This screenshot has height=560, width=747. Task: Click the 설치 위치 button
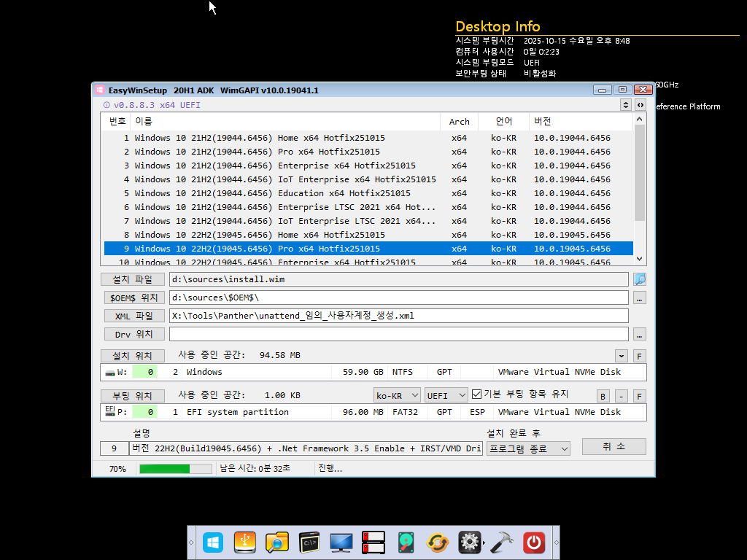click(x=133, y=356)
